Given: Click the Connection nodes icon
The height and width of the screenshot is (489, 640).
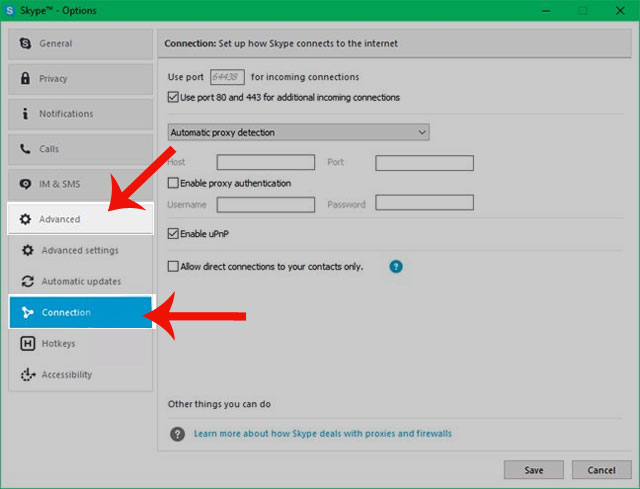Looking at the screenshot, I should click(28, 313).
